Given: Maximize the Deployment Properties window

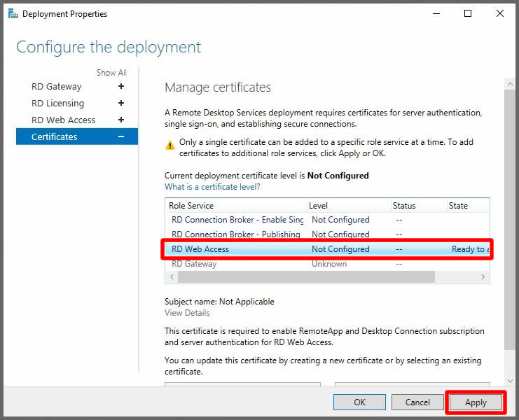Looking at the screenshot, I should coord(468,13).
